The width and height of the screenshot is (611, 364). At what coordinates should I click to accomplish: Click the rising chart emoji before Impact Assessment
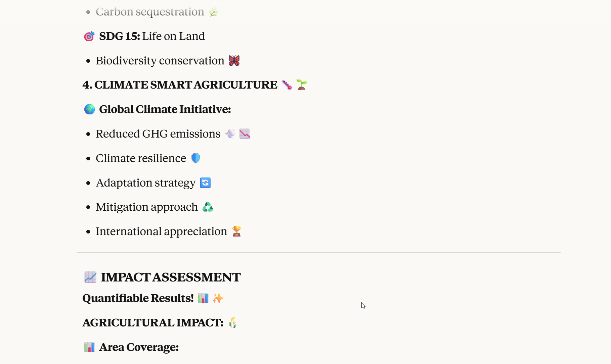coord(90,277)
